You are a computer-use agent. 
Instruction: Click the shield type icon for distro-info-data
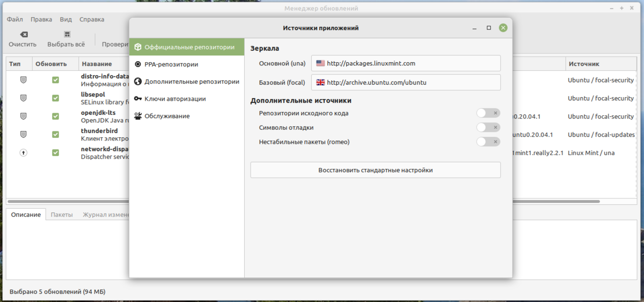coord(23,80)
